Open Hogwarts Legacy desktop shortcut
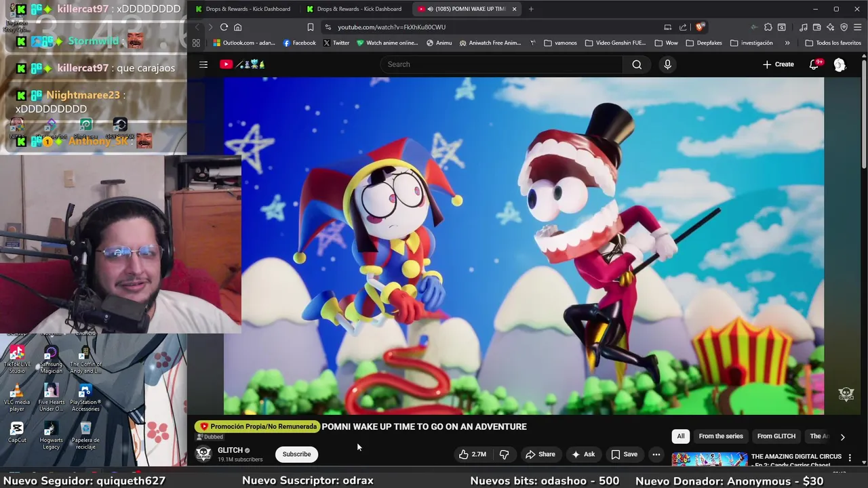Image resolution: width=868 pixels, height=488 pixels. (51, 435)
